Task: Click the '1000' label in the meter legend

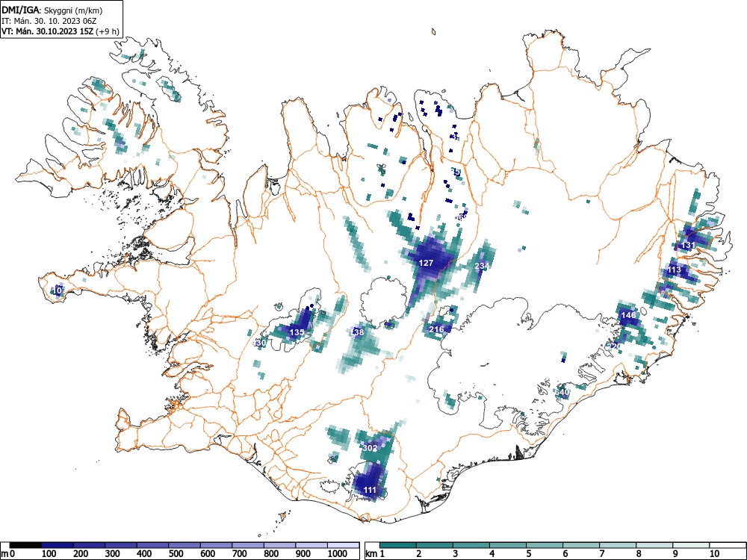Action: (x=338, y=554)
